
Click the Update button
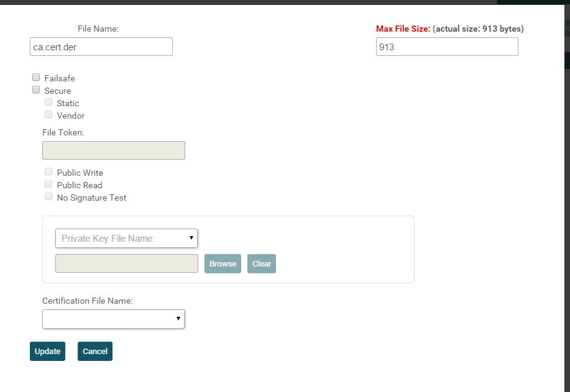point(48,352)
